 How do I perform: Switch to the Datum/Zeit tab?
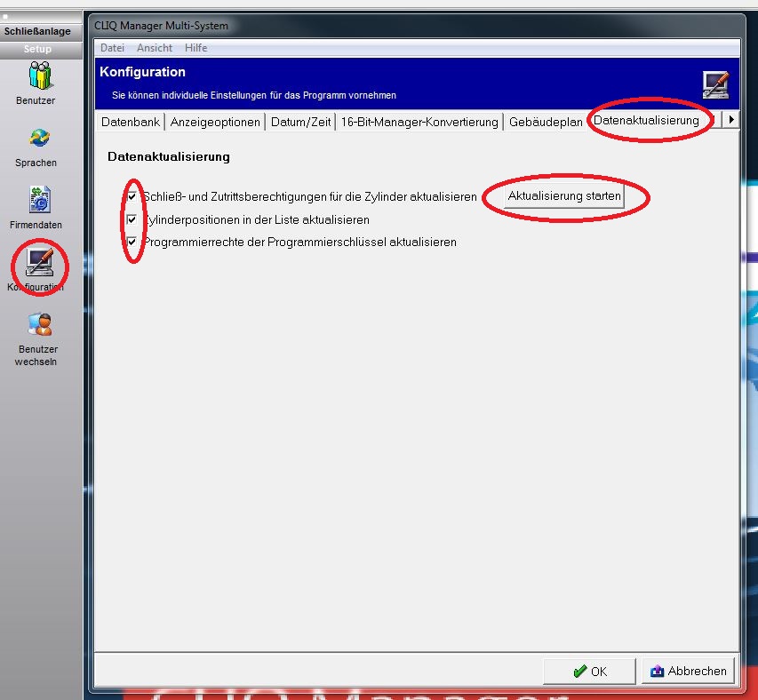click(x=300, y=122)
